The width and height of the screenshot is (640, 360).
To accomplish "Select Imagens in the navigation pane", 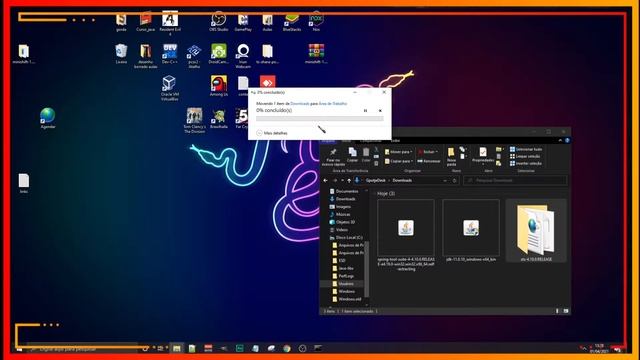I will (x=340, y=207).
